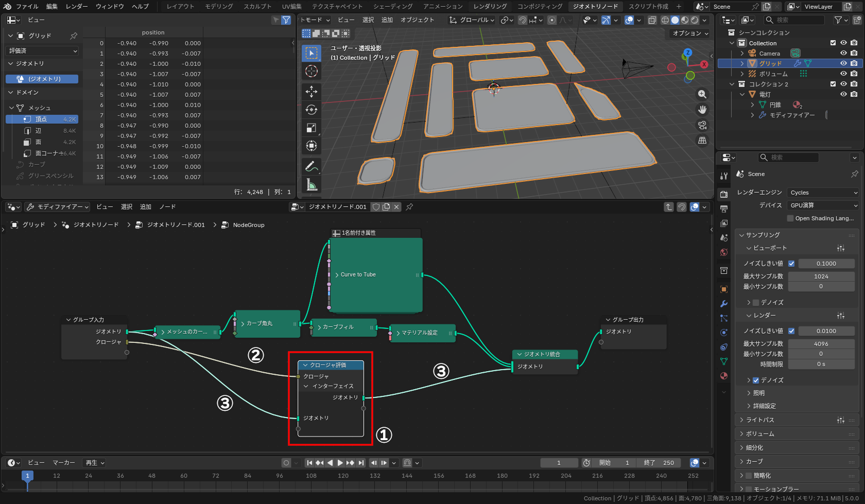865x504 pixels.
Task: Expand the Light Paths panel
Action: pyautogui.click(x=760, y=420)
